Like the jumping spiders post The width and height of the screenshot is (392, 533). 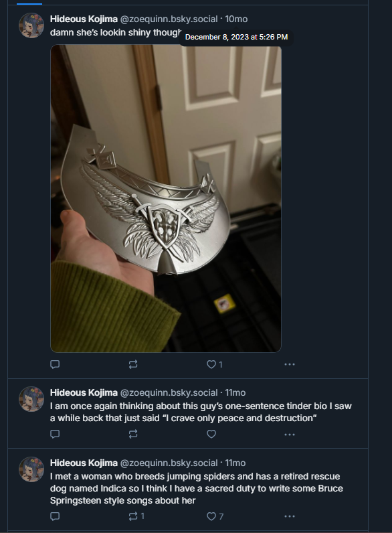(x=215, y=516)
